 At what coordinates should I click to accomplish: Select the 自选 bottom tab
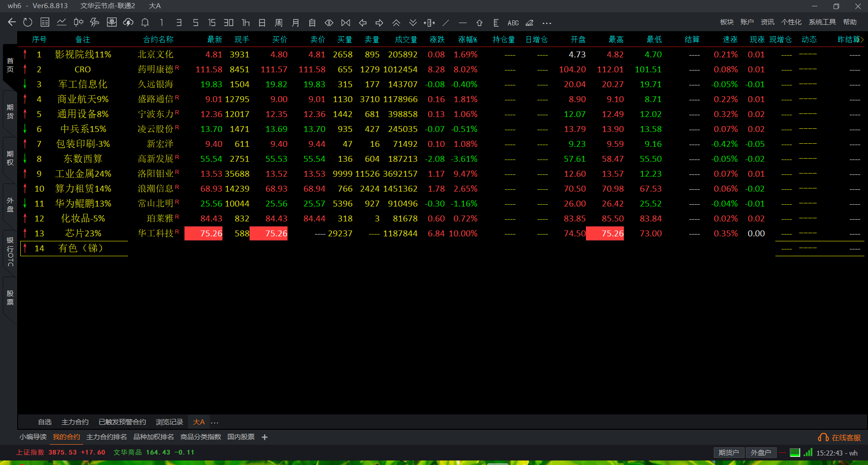(x=45, y=422)
